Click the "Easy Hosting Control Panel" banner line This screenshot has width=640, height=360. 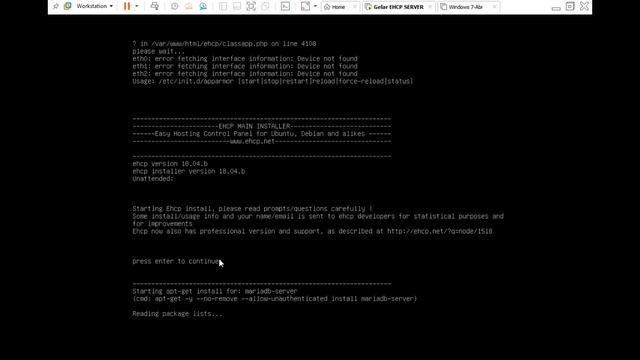pos(262,134)
